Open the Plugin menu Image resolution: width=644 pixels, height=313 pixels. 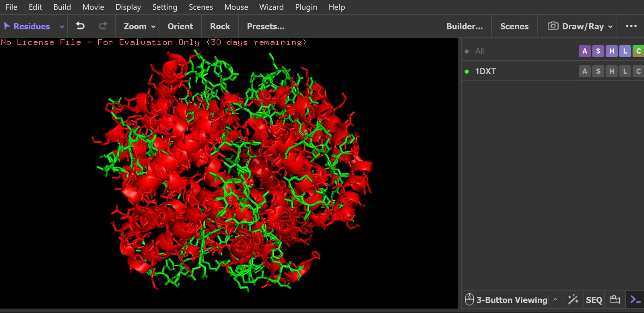tap(306, 7)
